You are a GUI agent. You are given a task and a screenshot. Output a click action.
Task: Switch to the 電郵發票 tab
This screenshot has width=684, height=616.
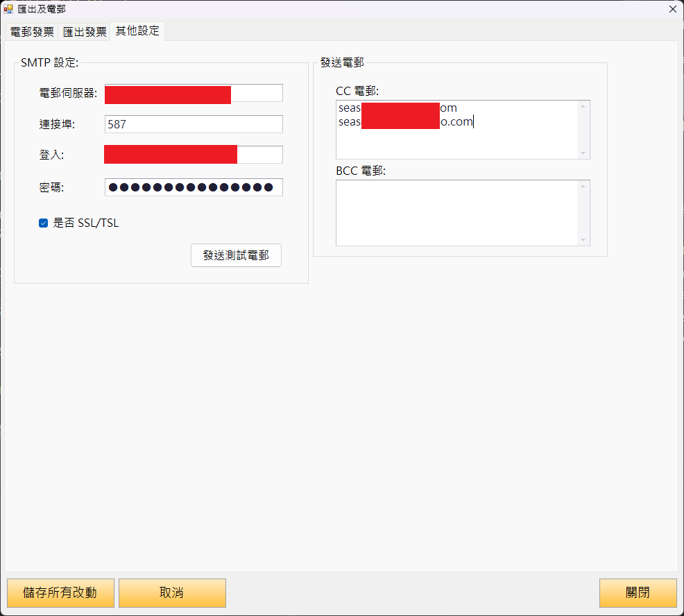click(31, 32)
